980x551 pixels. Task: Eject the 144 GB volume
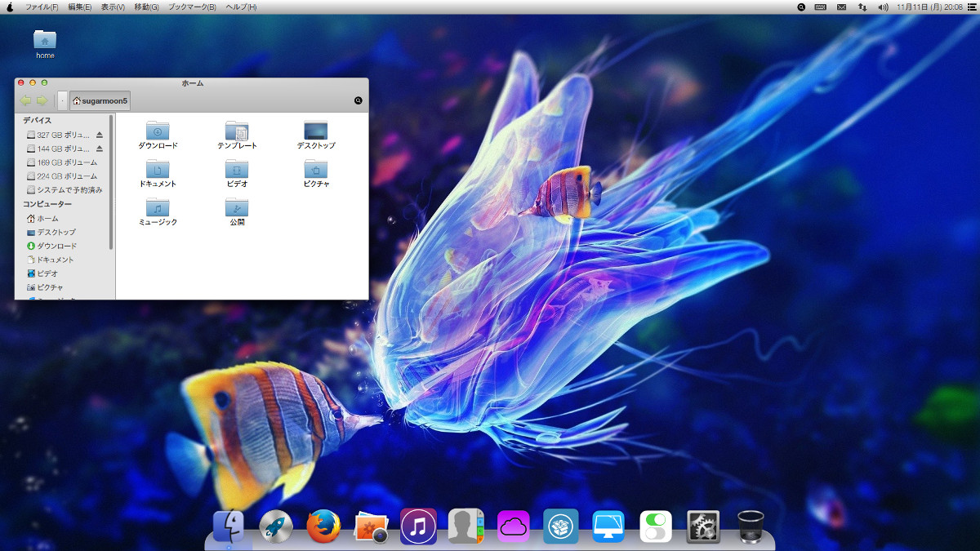pos(100,149)
